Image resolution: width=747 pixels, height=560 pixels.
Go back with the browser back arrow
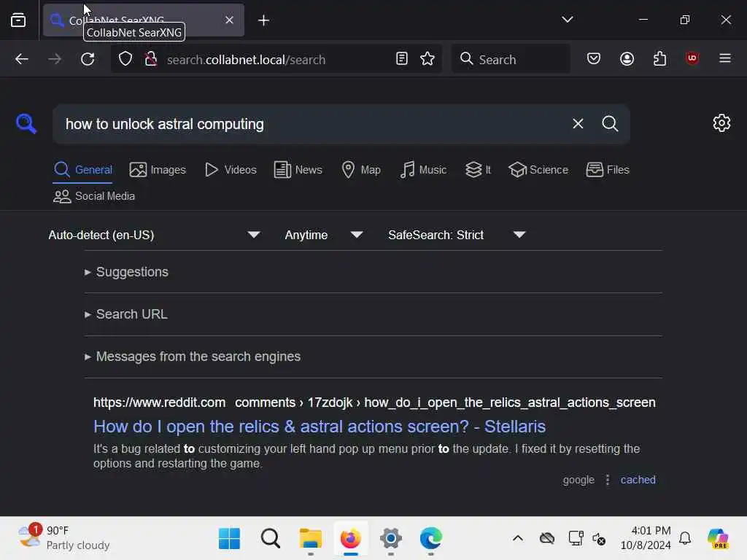[x=21, y=59]
